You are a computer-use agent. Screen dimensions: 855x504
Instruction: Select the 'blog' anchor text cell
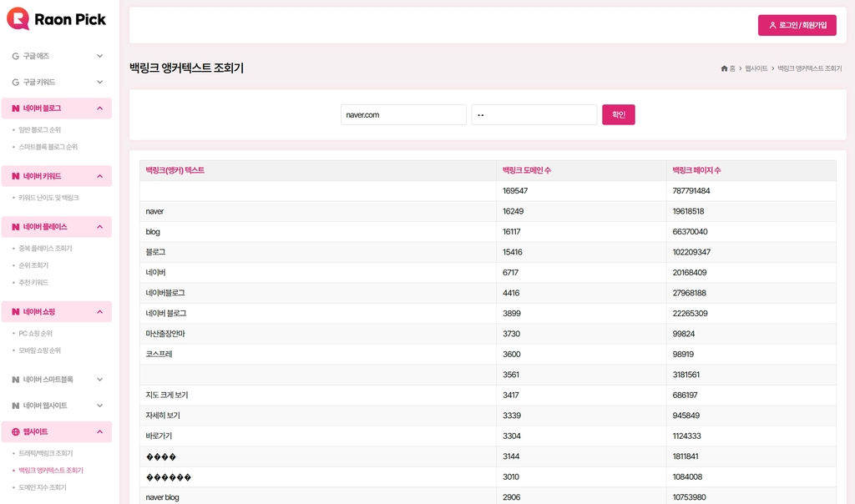tap(318, 232)
